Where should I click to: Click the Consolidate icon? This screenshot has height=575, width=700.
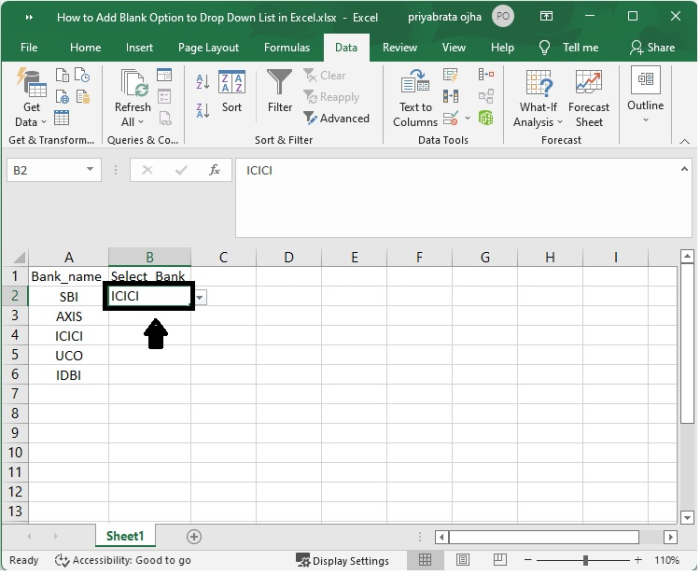click(486, 75)
